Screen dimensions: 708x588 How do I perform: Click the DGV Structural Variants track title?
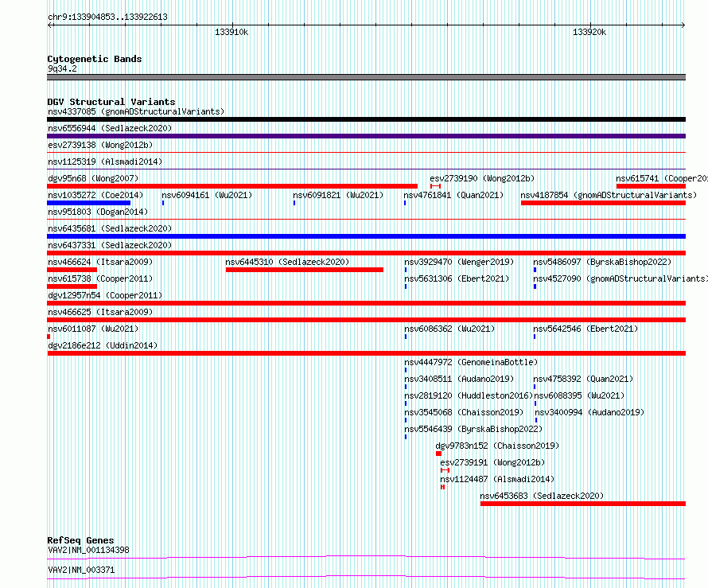(111, 102)
